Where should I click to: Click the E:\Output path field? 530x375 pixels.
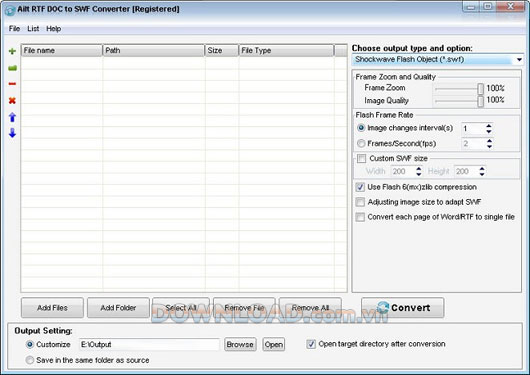click(x=149, y=344)
